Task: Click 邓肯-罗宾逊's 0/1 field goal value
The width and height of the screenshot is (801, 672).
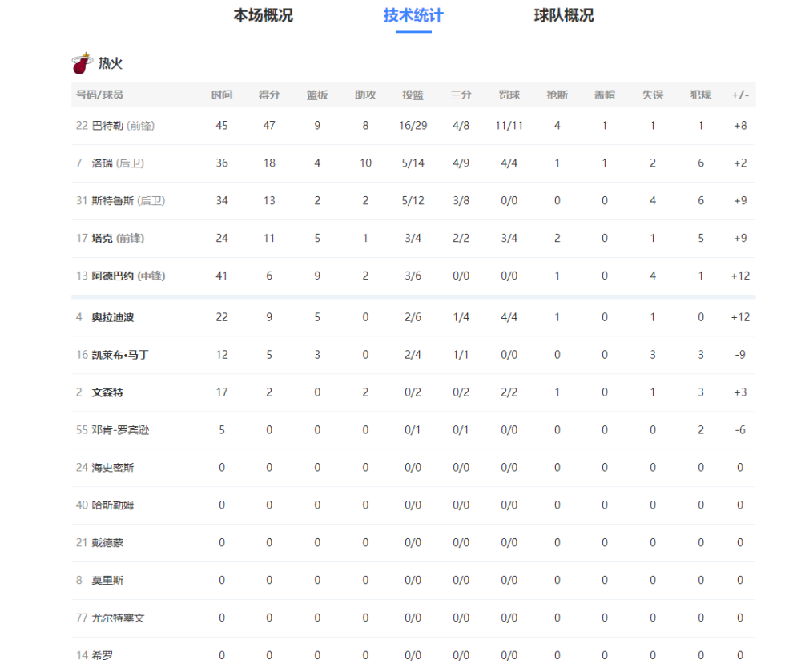Action: point(413,430)
